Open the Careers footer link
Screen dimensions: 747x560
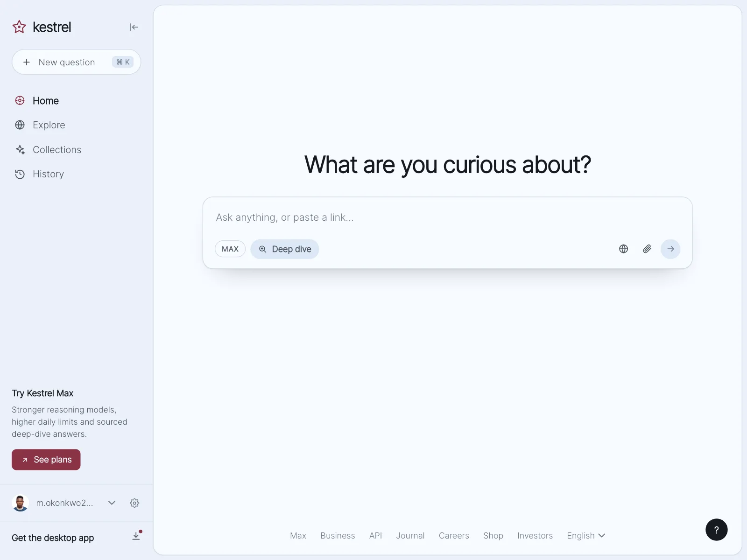click(454, 536)
